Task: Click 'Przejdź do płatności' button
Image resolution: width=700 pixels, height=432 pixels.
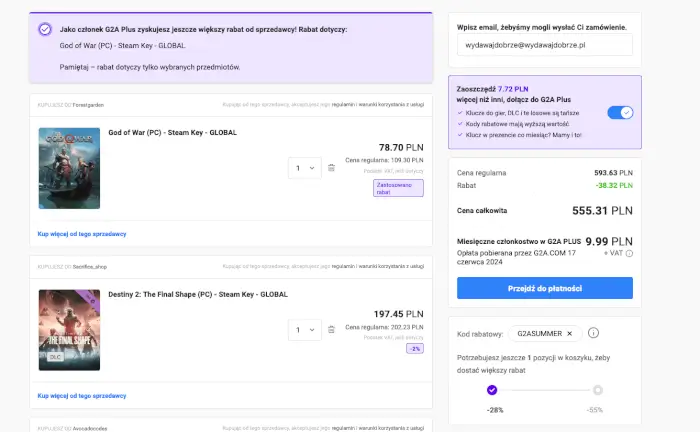Action: [x=544, y=288]
